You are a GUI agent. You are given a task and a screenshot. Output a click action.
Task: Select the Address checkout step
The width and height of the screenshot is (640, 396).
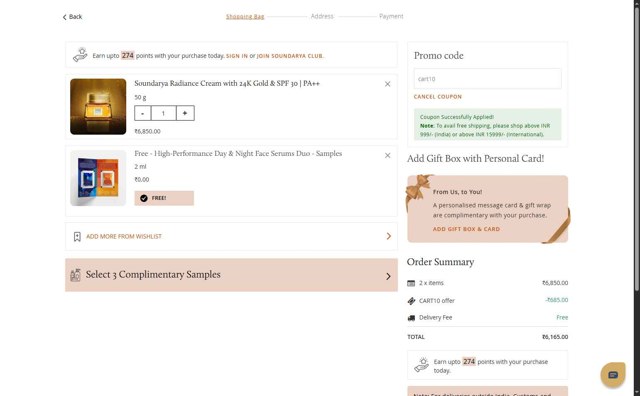pyautogui.click(x=322, y=16)
